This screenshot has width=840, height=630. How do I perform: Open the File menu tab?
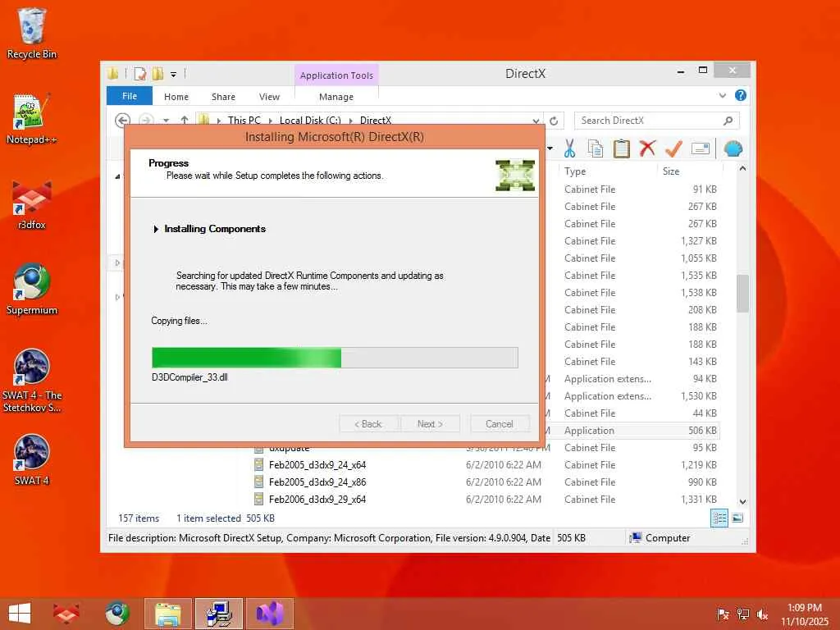point(130,96)
